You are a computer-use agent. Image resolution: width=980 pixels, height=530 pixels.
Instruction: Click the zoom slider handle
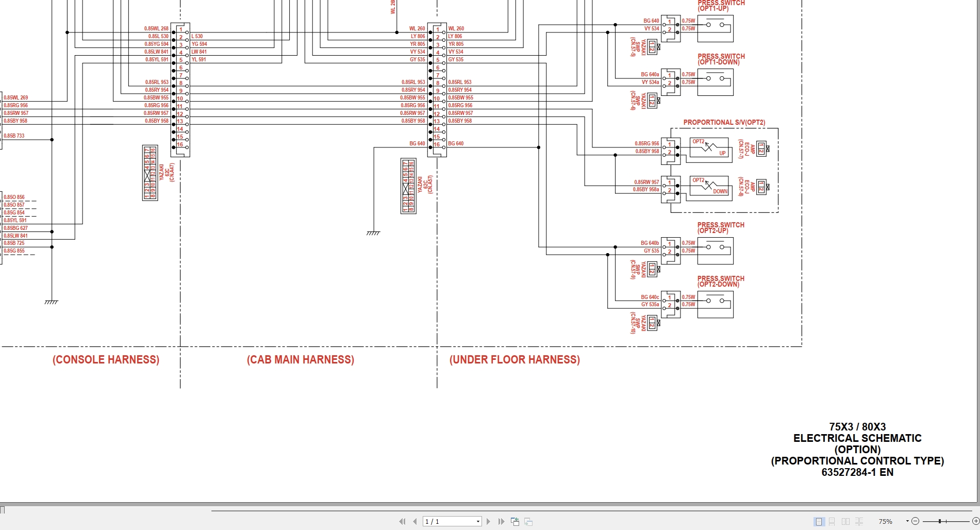coord(940,521)
